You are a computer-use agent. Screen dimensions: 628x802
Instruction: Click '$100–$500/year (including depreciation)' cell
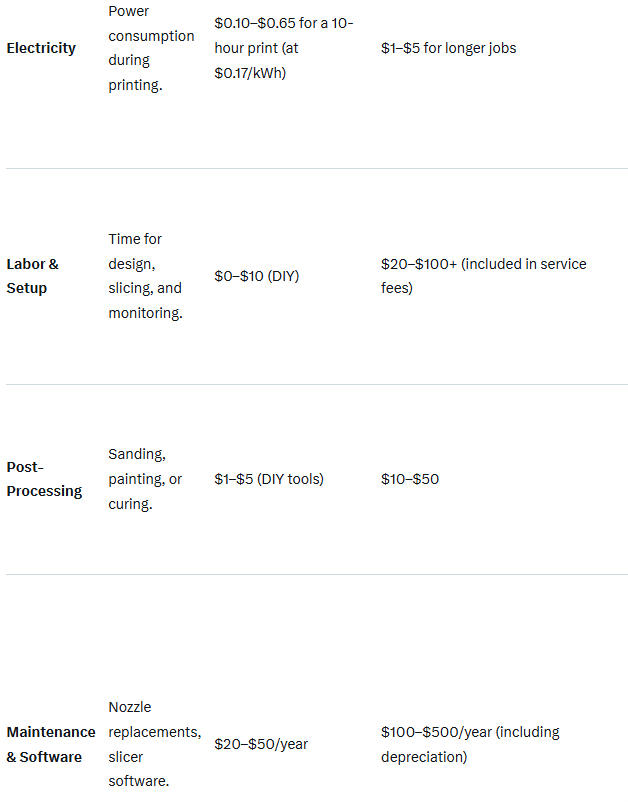(x=470, y=745)
